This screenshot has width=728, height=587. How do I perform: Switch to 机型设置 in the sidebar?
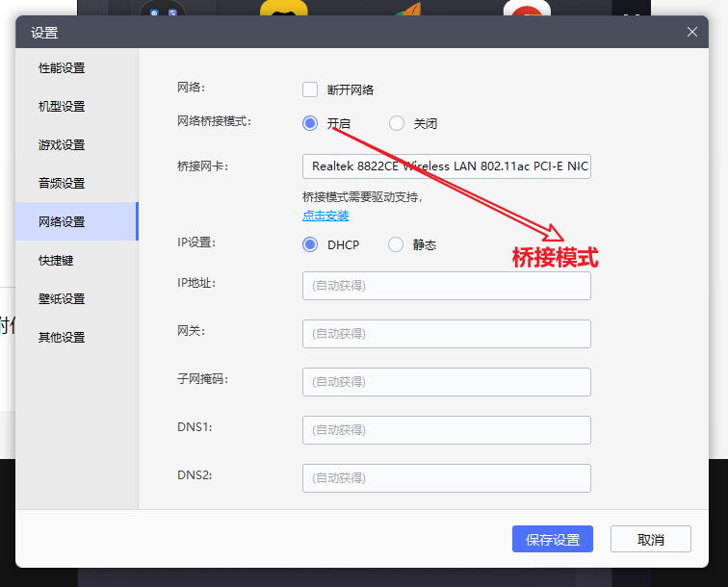[x=62, y=107]
